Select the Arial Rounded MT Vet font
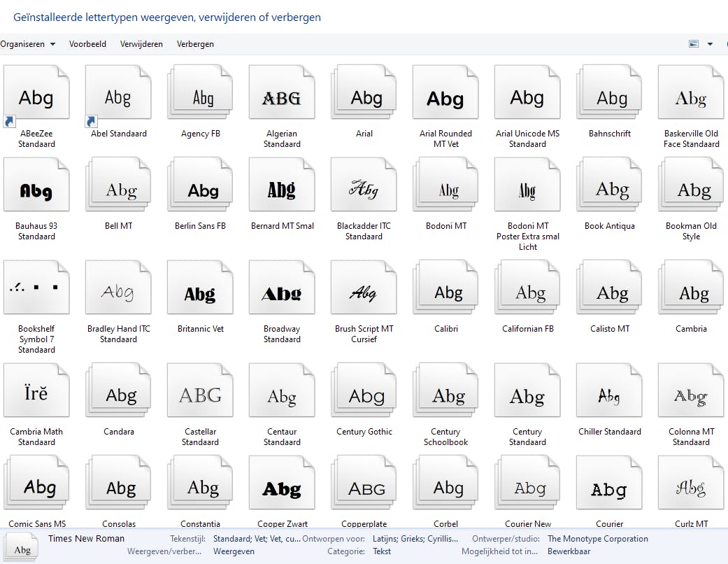The image size is (728, 564). coord(445,92)
